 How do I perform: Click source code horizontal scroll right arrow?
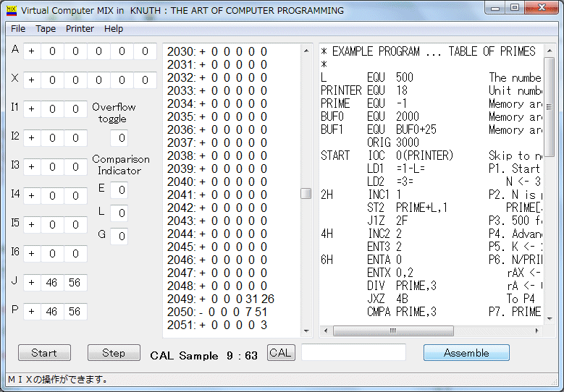(537, 331)
